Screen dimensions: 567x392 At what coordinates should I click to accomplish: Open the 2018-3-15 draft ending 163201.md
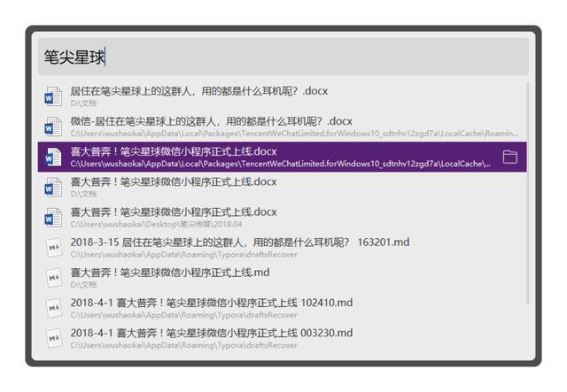point(239,242)
